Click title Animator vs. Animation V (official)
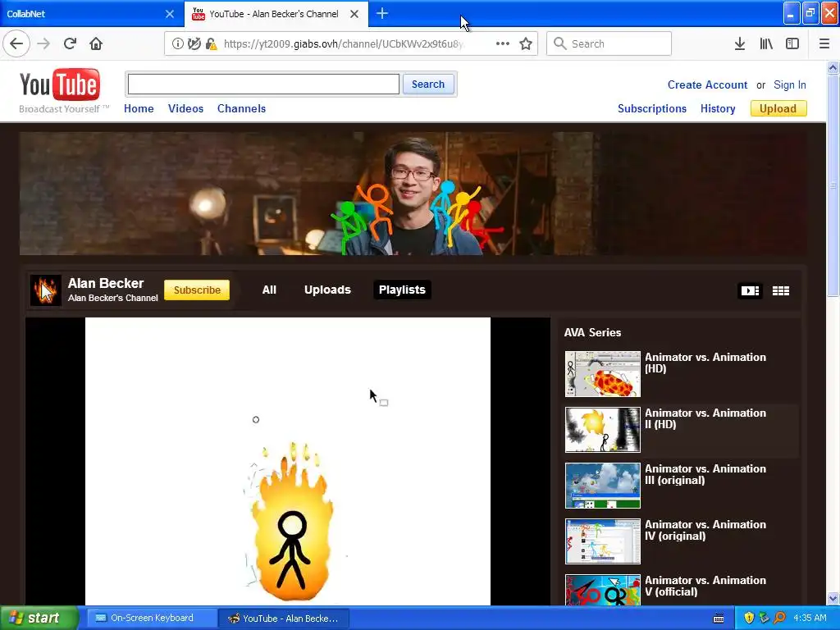The image size is (840, 630). [x=705, y=586]
